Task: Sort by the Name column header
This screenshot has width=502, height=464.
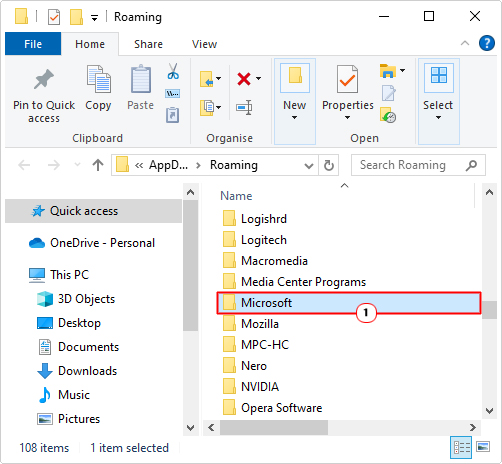Action: coord(236,196)
